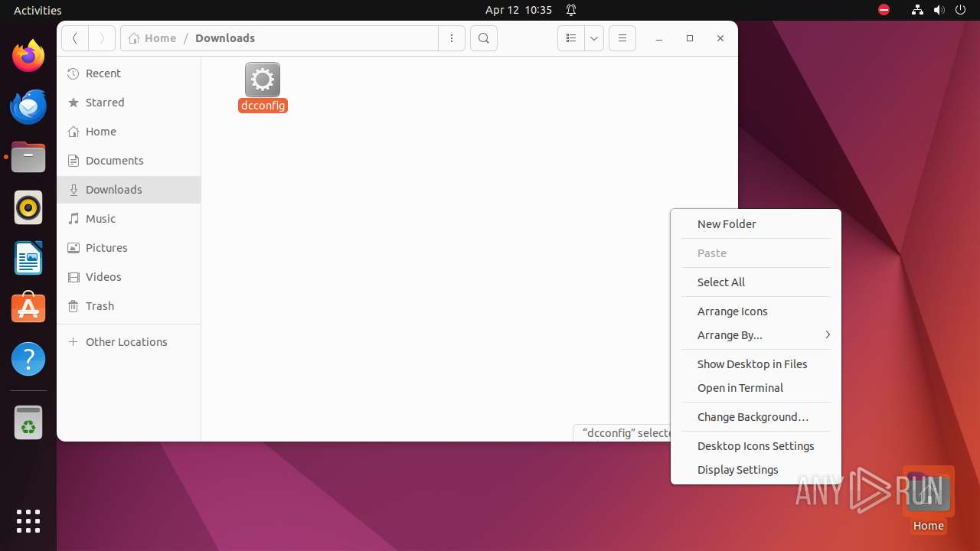This screenshot has width=980, height=551.
Task: Open the Help app in the dock
Action: coord(28,359)
